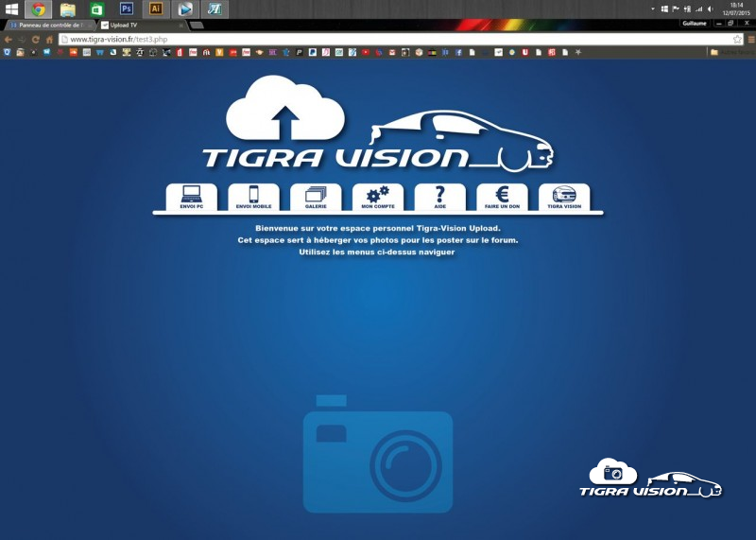Open File Explorer in the taskbar
The height and width of the screenshot is (540, 756).
68,9
